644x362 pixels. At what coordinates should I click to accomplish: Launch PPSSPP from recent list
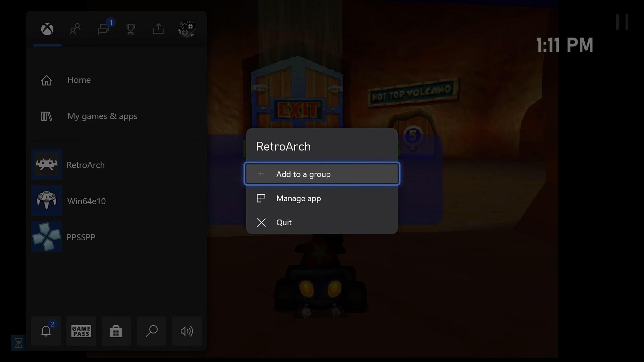click(81, 237)
